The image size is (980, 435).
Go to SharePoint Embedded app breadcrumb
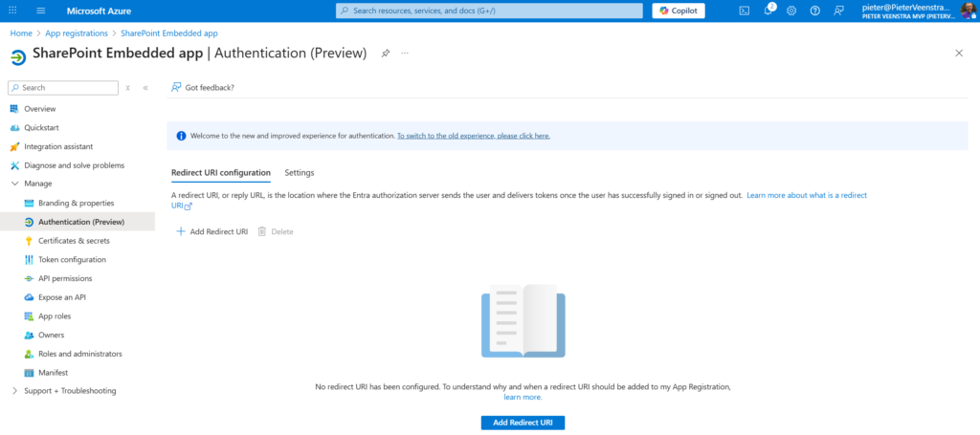tap(169, 33)
